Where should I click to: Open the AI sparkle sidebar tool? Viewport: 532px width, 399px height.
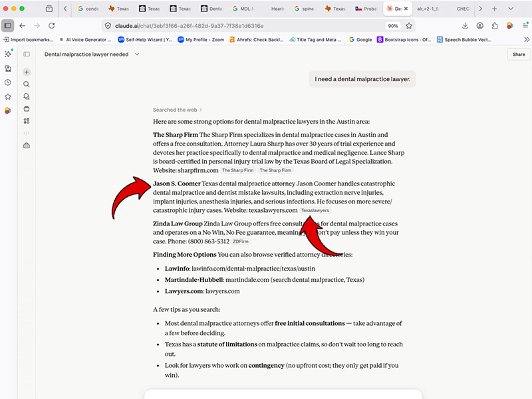tap(8, 54)
